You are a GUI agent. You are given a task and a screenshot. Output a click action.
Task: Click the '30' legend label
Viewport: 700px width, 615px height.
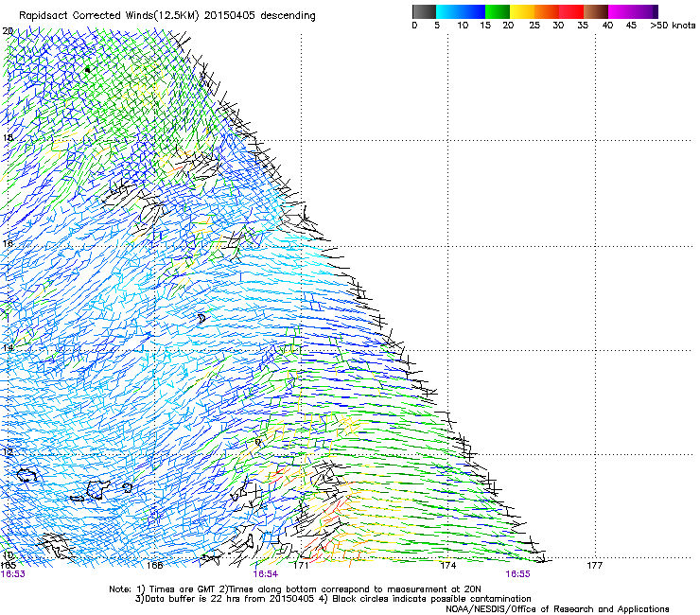click(558, 26)
